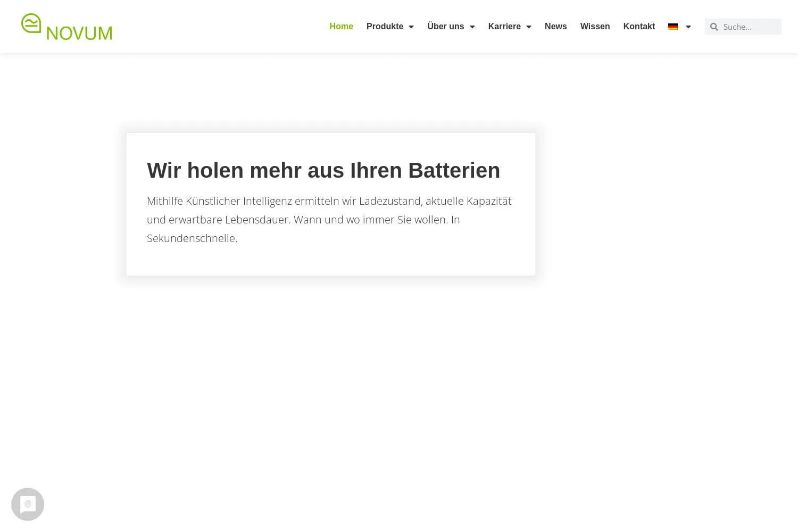The image size is (798, 532).
Task: Click heading Wir holen mehr aus Ihren Batterien
Action: [x=323, y=170]
